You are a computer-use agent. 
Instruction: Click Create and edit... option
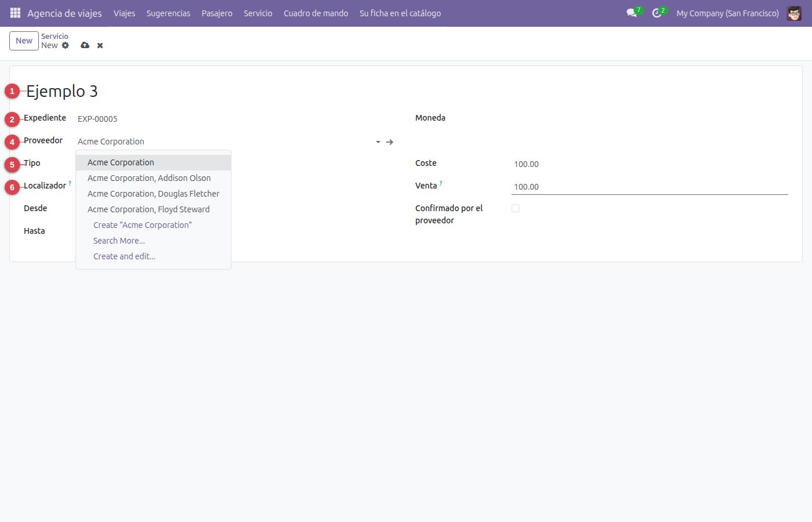coord(153,256)
